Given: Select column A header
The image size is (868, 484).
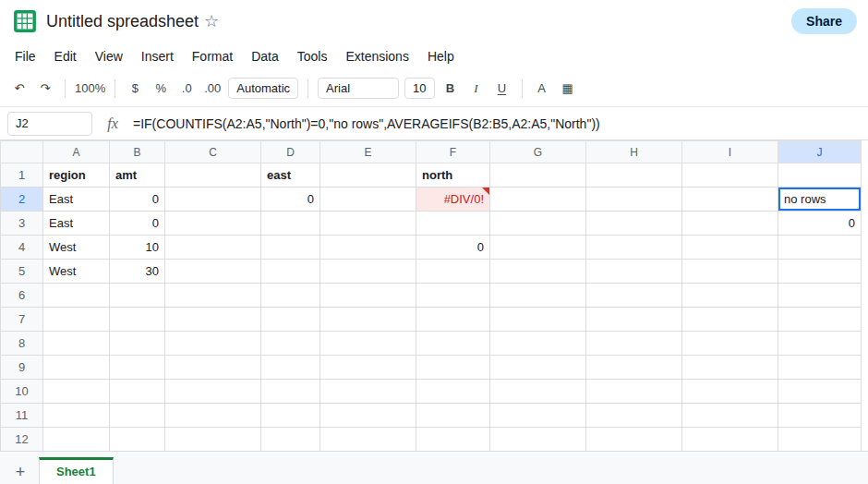Looking at the screenshot, I should (77, 152).
